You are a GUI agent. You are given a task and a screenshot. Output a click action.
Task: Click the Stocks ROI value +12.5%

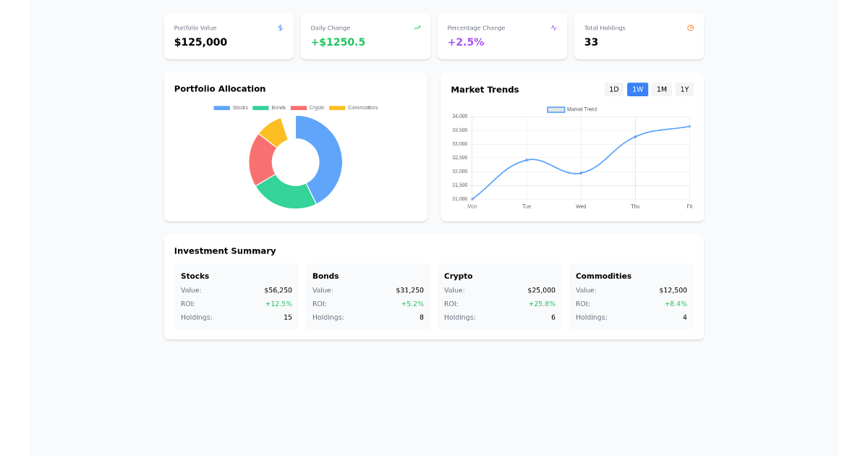tap(278, 303)
